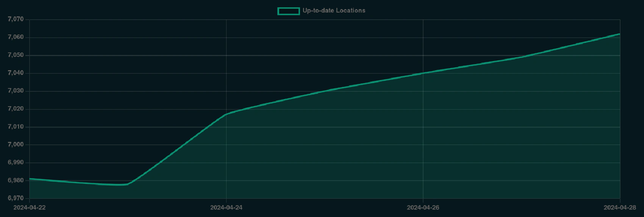Image resolution: width=644 pixels, height=217 pixels.
Task: Click the 7,070 y-axis label
Action: (x=16, y=19)
